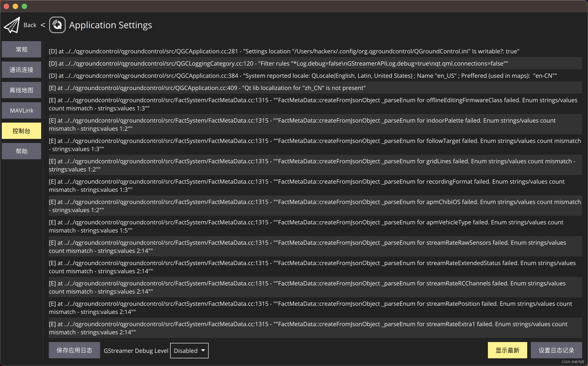Select the streamRateExtra1 error log entry
Image resolution: width=588 pixels, height=366 pixels.
[x=315, y=328]
